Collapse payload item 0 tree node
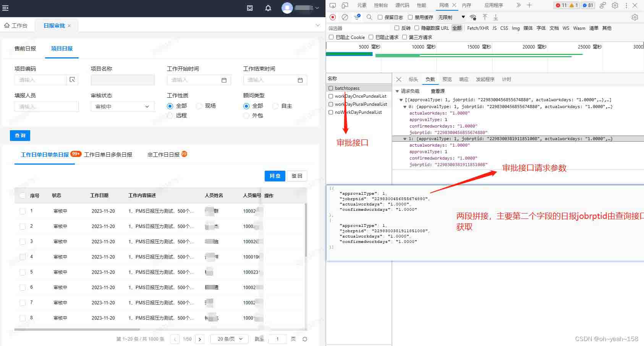644x346 pixels. (405, 107)
